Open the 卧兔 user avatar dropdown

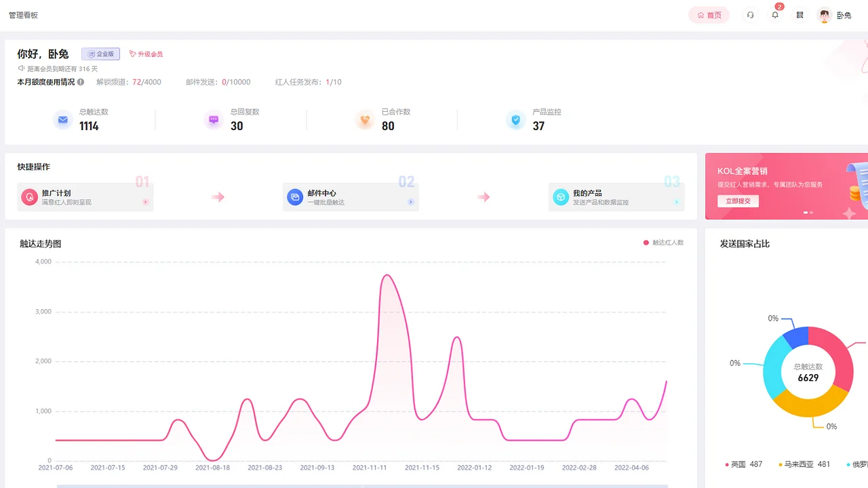pos(824,14)
